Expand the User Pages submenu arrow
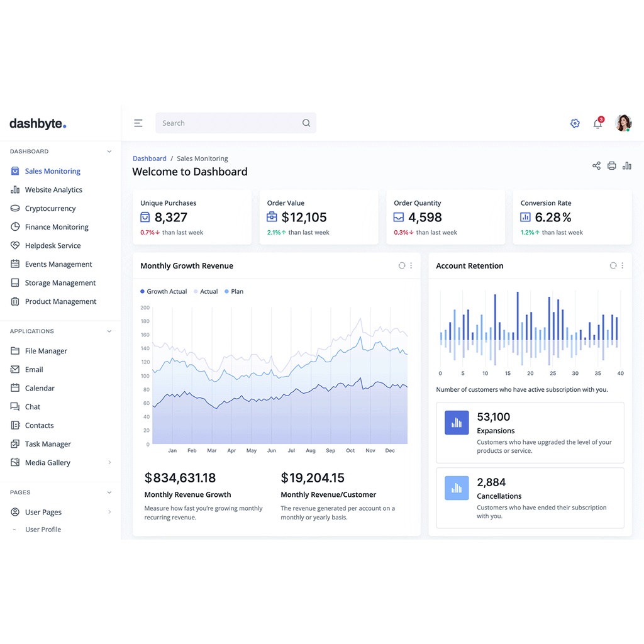 click(x=109, y=512)
